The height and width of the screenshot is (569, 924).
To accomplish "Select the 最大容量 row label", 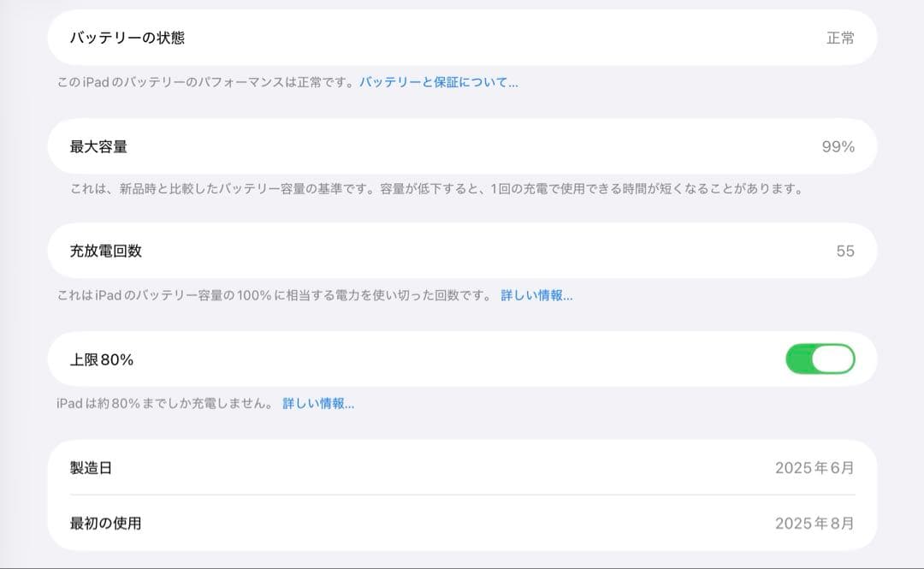I will (98, 146).
